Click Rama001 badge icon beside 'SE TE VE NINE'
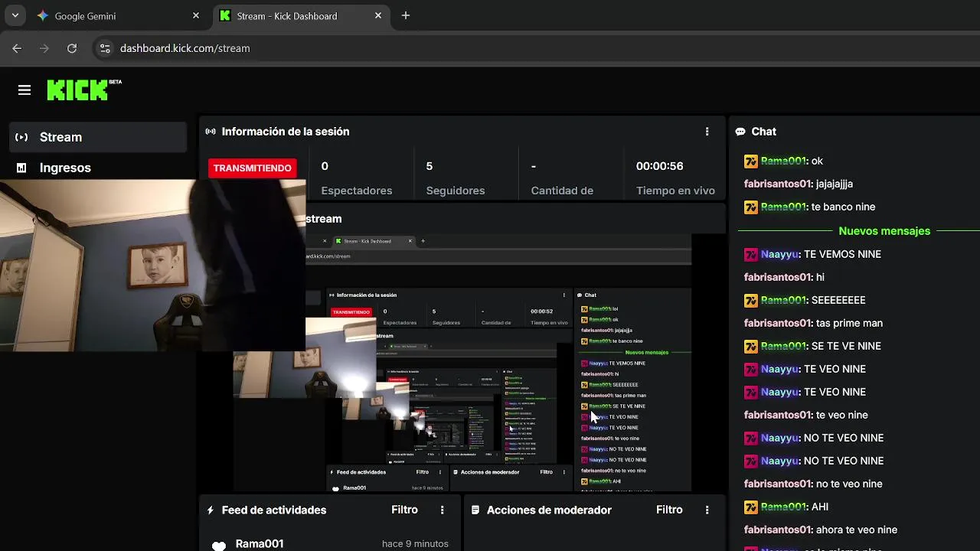 tap(751, 346)
